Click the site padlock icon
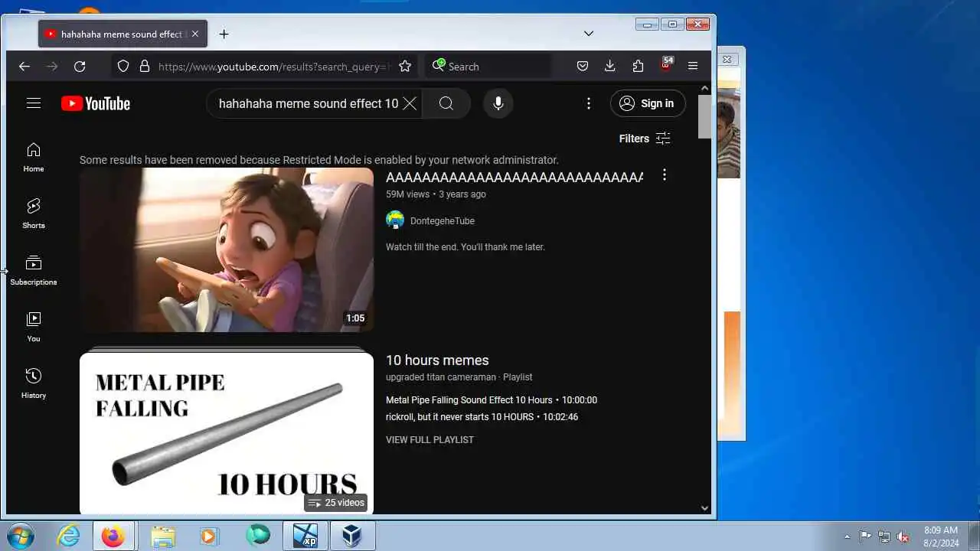The height and width of the screenshot is (551, 980). [x=145, y=67]
